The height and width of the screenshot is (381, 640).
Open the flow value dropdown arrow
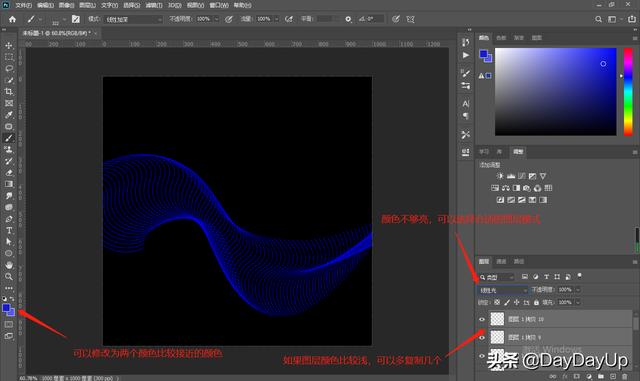pos(276,19)
